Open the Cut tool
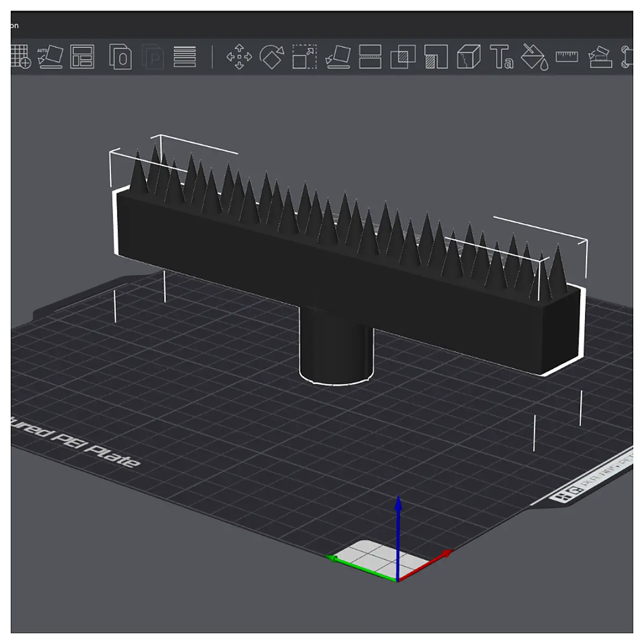644x644 pixels. click(370, 56)
